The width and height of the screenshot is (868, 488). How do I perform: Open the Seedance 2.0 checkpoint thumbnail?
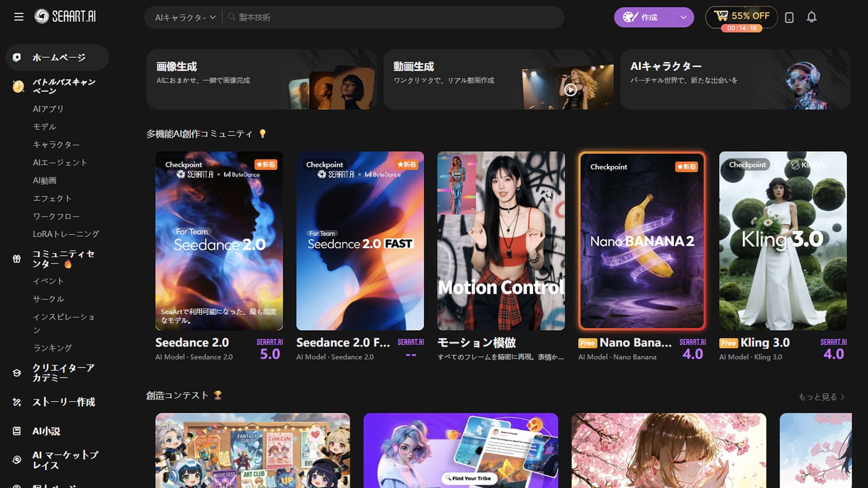click(x=219, y=241)
